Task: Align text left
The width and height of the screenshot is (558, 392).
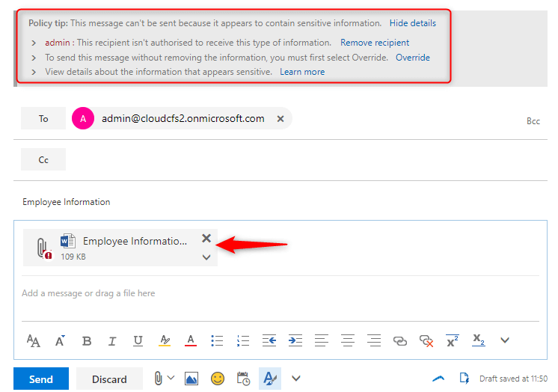Action: 322,340
